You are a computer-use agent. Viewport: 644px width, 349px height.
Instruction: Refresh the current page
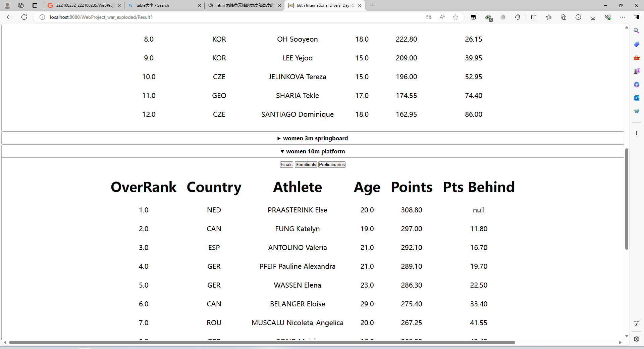coord(24,17)
